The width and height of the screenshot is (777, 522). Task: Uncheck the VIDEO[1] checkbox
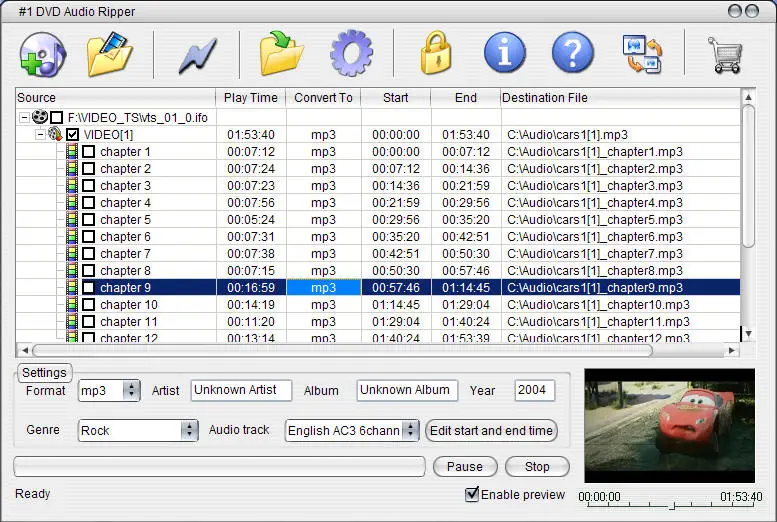[72, 134]
